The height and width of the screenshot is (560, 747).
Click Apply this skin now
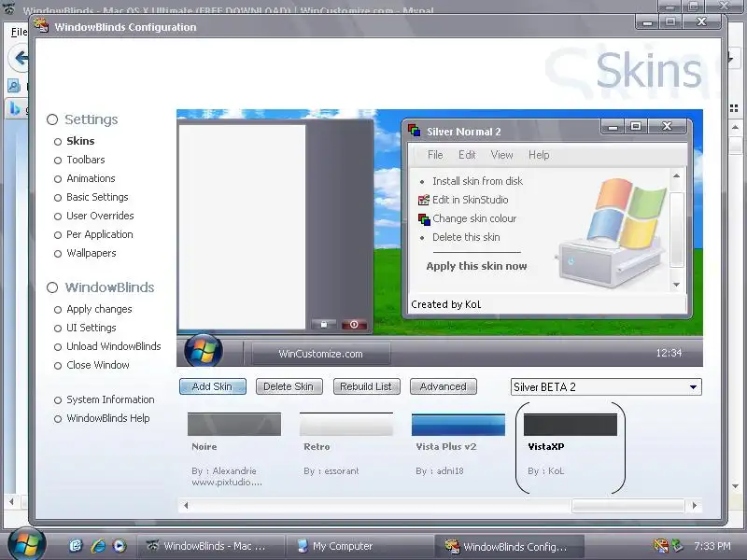tap(476, 266)
